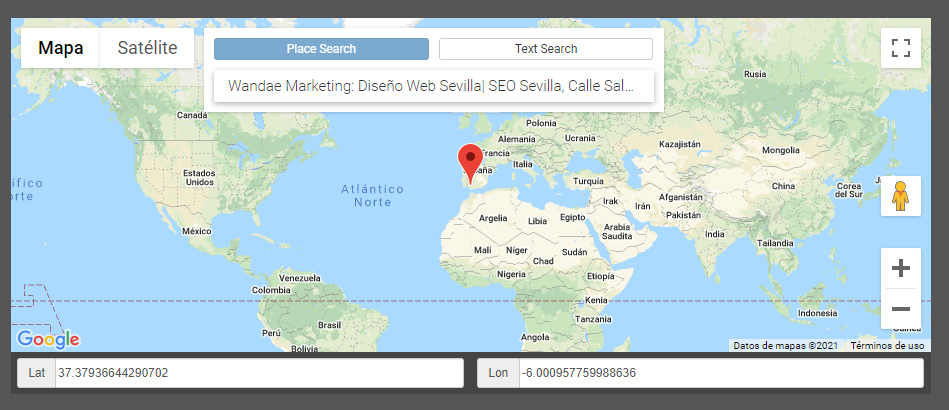
Task: Click the Venezuela label on map
Action: click(300, 278)
